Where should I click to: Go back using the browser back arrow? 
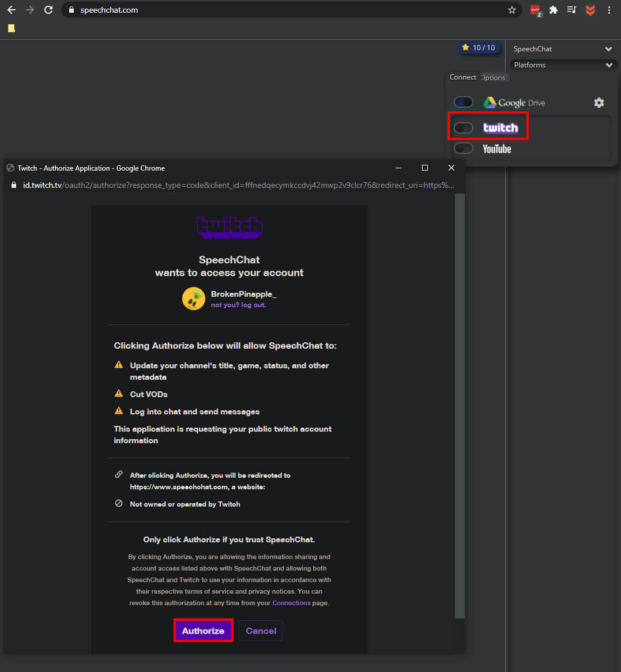12,10
